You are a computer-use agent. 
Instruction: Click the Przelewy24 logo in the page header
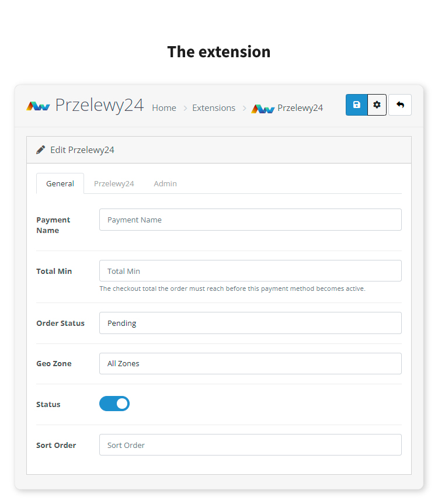point(38,106)
